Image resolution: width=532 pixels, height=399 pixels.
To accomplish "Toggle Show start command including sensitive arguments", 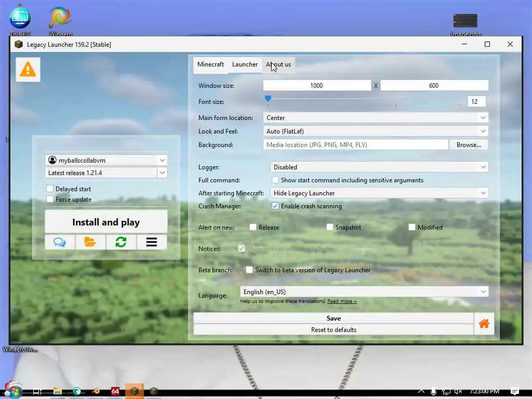I will (275, 180).
